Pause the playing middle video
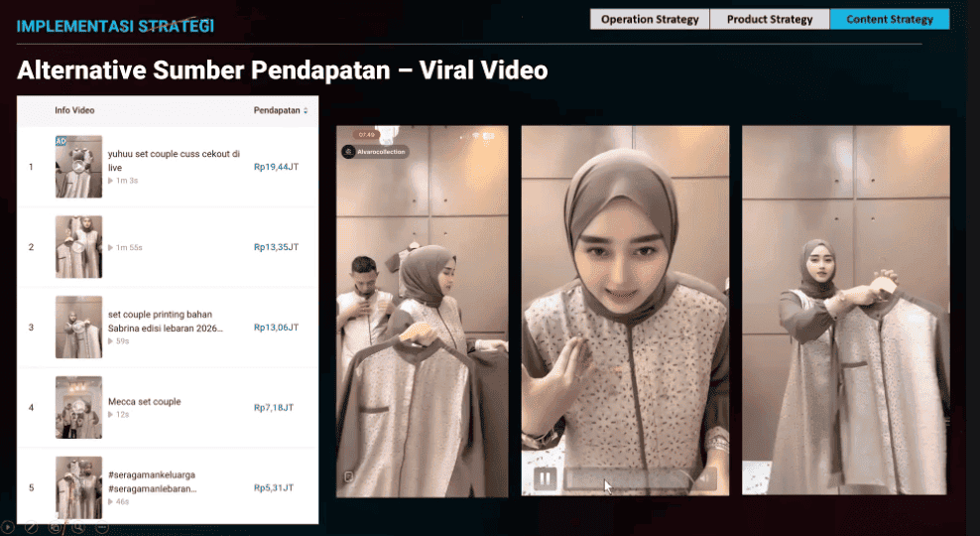 pyautogui.click(x=546, y=478)
